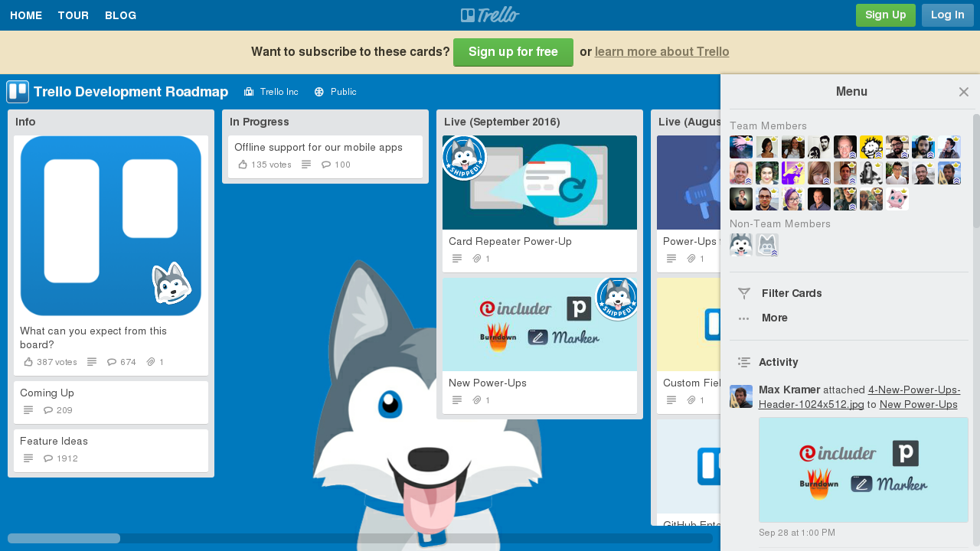Click Sign up for free button

tap(513, 52)
